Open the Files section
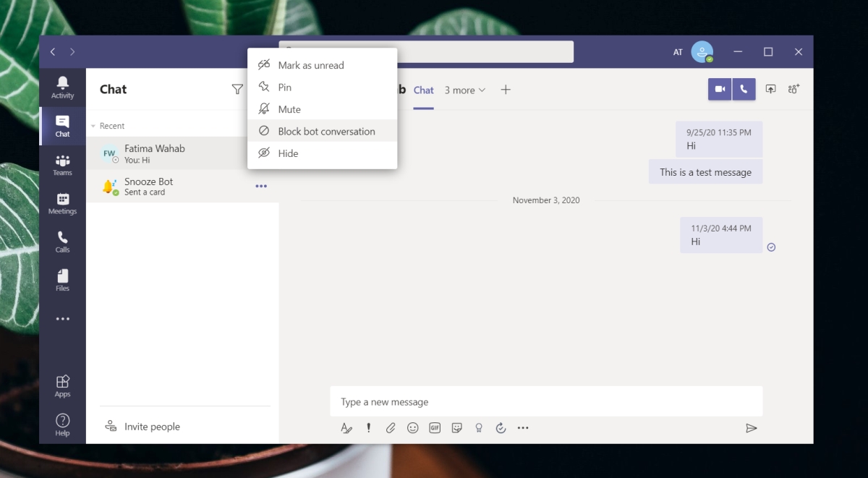The image size is (868, 478). point(62,280)
